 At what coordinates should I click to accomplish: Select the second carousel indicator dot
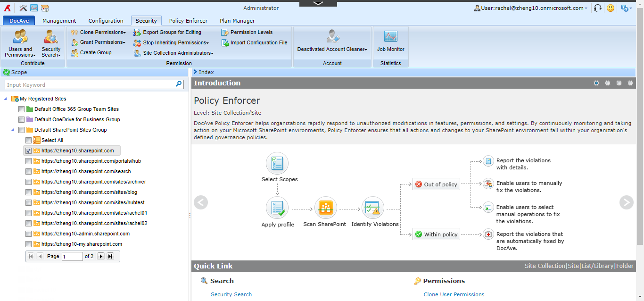click(607, 83)
